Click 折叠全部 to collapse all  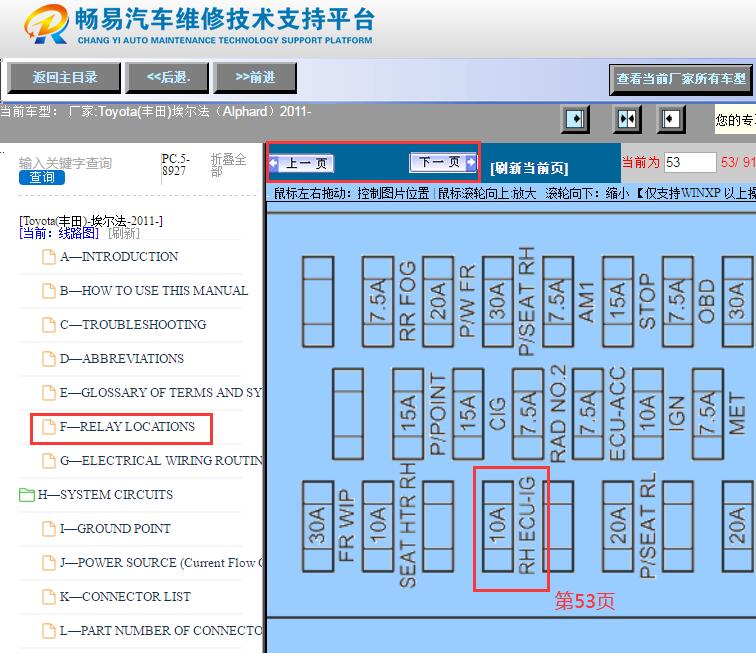229,165
